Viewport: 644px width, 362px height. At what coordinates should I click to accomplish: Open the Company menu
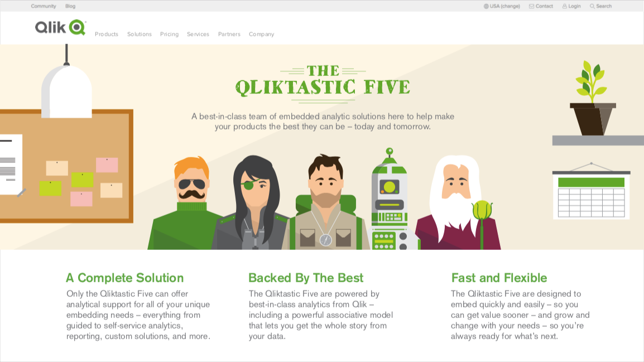[x=261, y=34]
